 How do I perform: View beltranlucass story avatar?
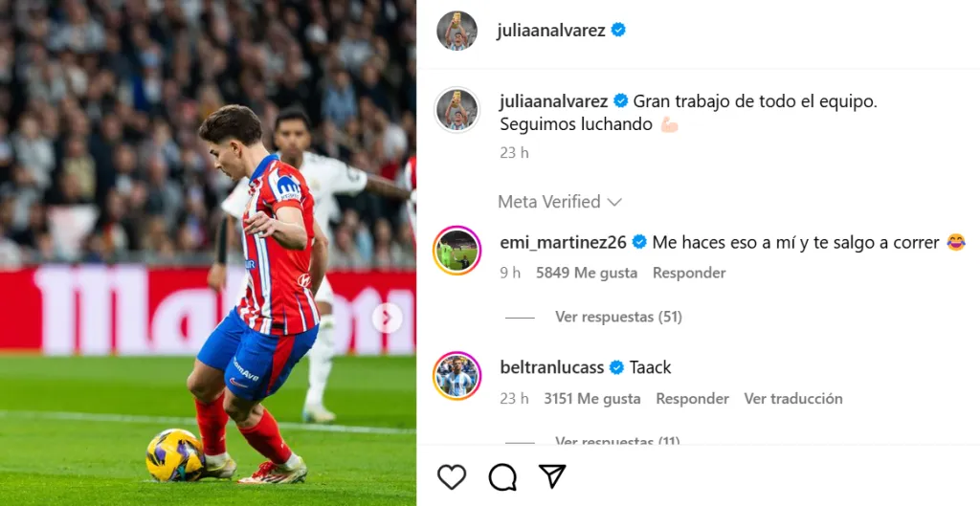point(457,376)
